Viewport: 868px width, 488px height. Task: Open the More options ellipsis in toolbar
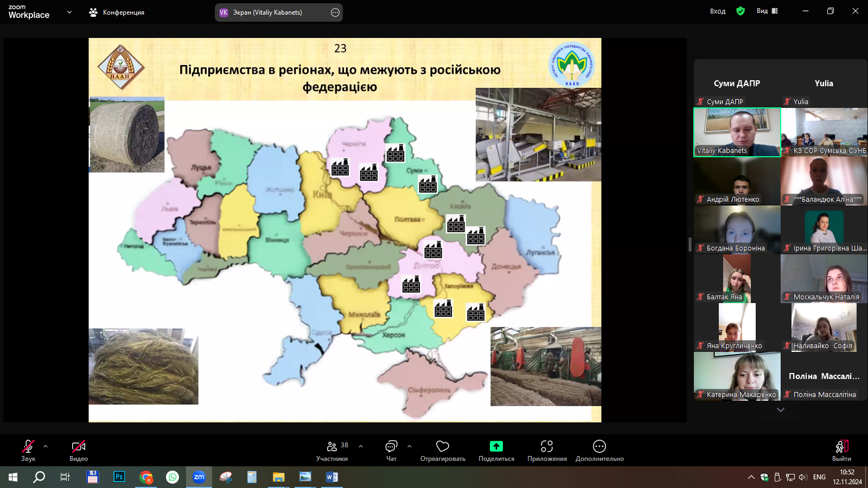pyautogui.click(x=599, y=446)
